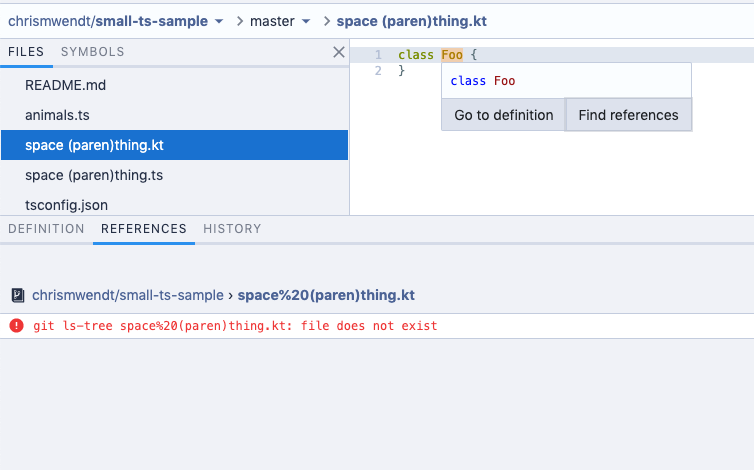Click the highlighted Foo token in code
754x470 pixels.
[452, 55]
